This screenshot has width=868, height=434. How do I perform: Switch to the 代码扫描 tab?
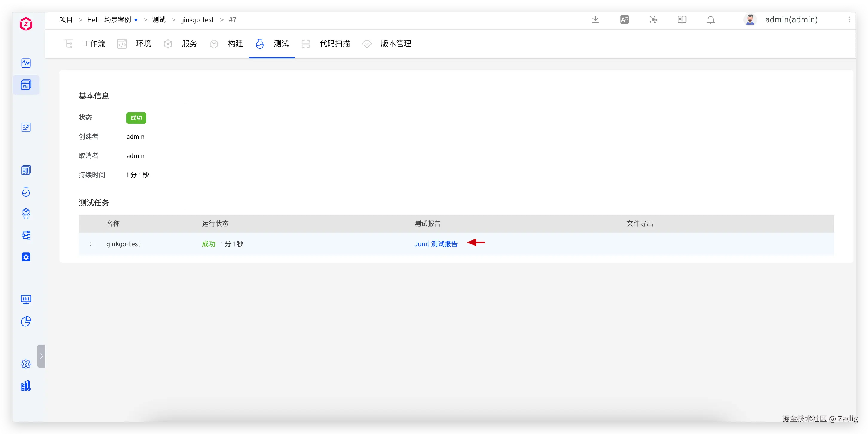[334, 43]
